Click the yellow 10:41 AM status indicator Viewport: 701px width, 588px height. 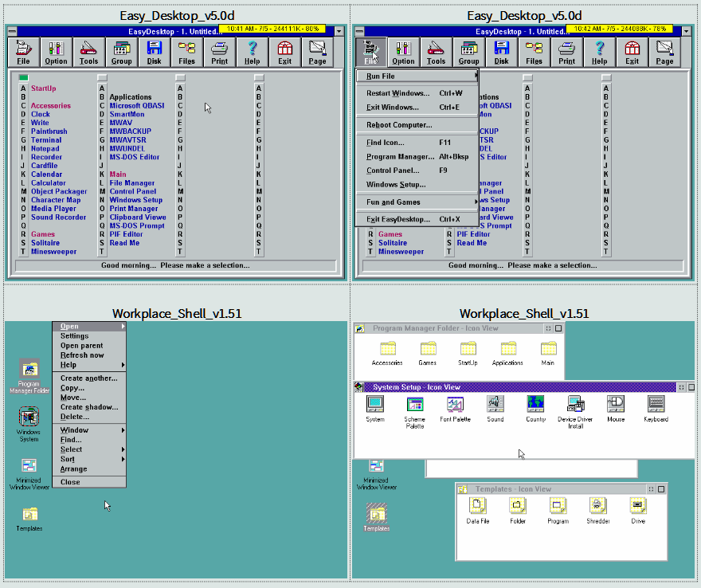[272, 29]
